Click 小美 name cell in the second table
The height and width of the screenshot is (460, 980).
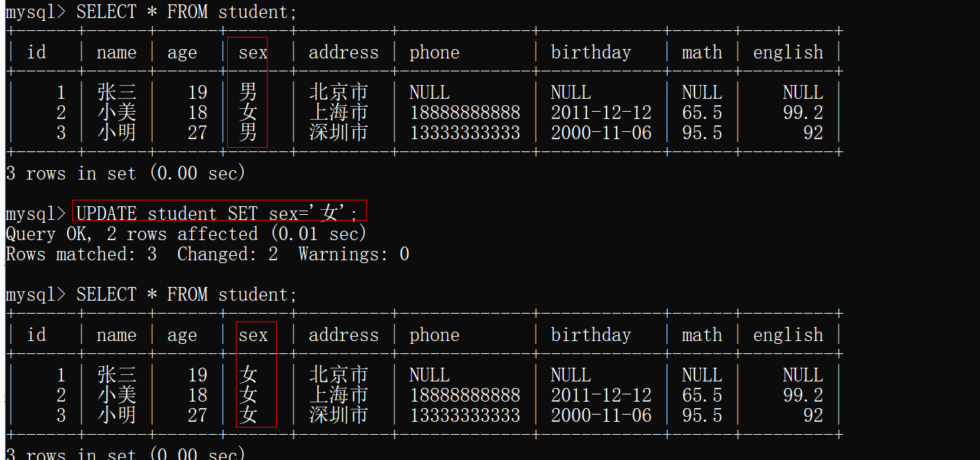pyautogui.click(x=116, y=395)
